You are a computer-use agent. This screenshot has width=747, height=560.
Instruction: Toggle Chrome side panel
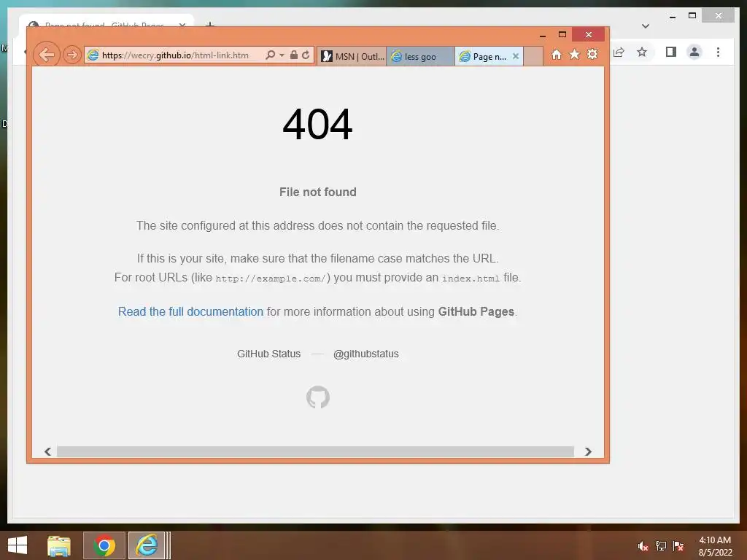coord(671,52)
